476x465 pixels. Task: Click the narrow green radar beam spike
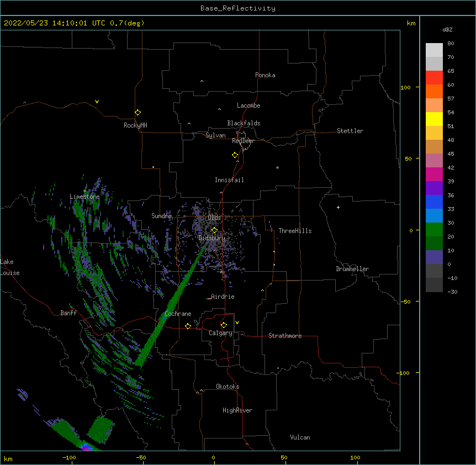coord(172,304)
